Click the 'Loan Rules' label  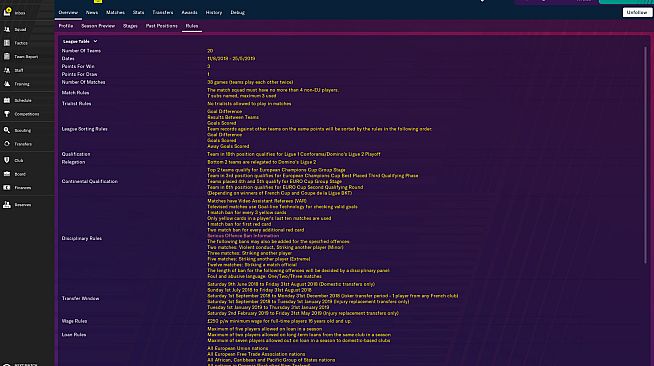click(x=74, y=335)
